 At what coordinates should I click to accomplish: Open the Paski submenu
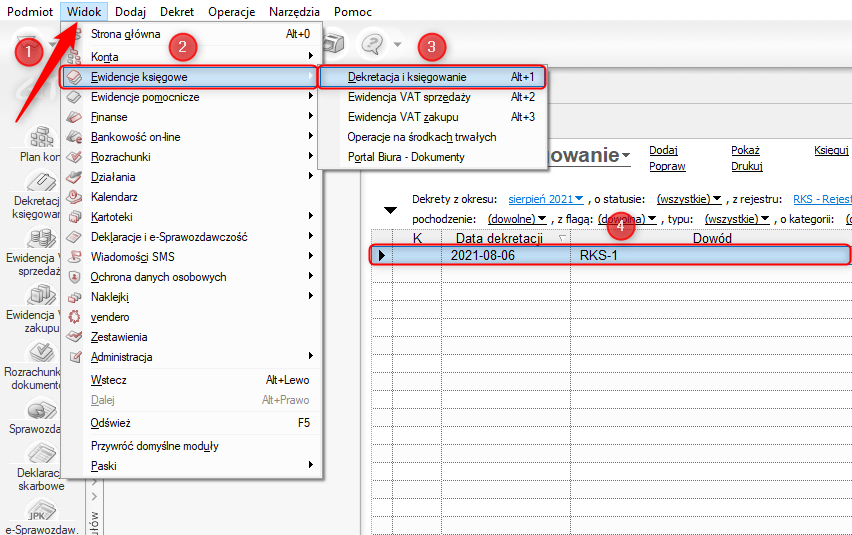pyautogui.click(x=191, y=466)
